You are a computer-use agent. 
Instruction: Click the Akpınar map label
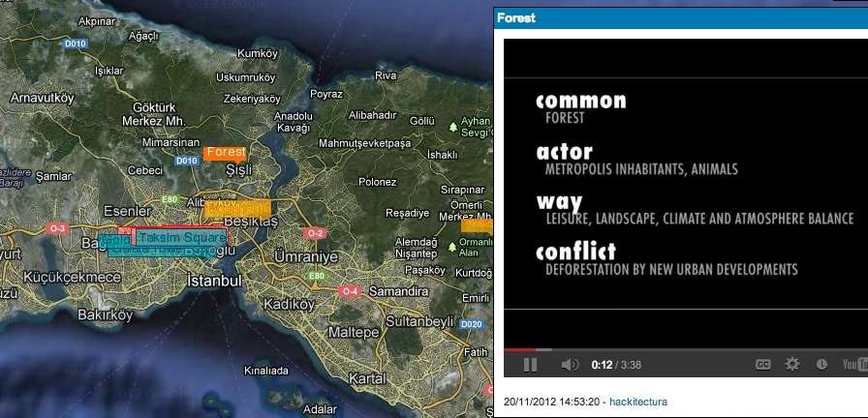tap(97, 21)
